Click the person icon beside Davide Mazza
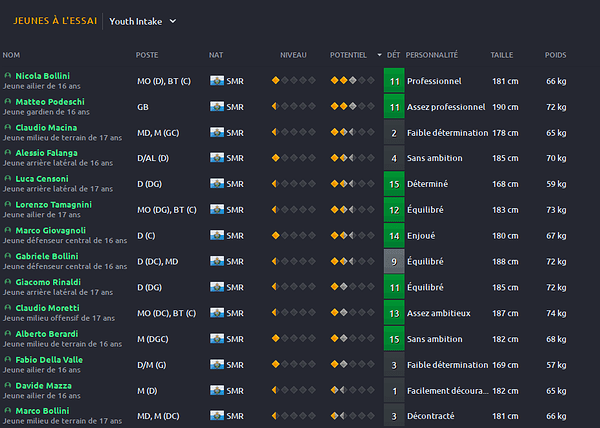This screenshot has height=428, width=600. 7,385
